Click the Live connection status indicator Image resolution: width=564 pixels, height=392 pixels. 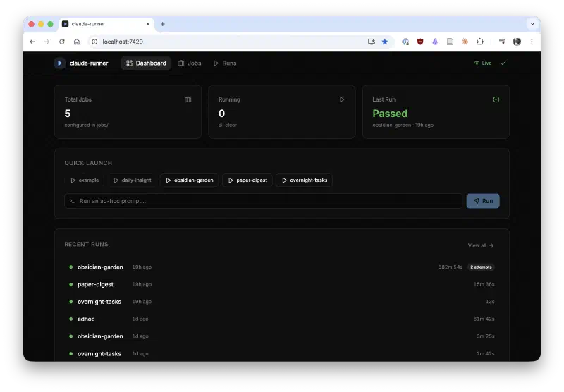tap(483, 63)
